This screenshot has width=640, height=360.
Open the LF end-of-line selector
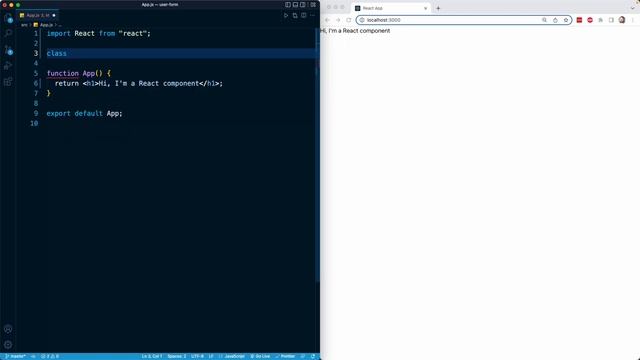[211, 356]
